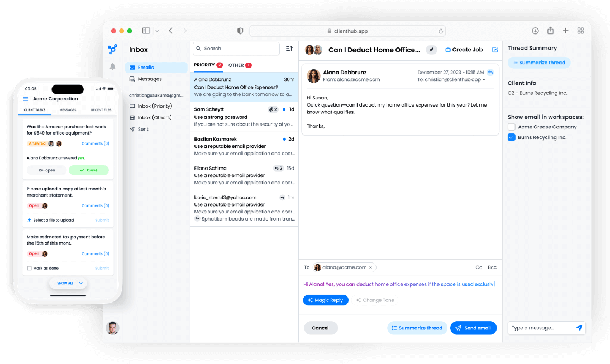The width and height of the screenshot is (610, 364).
Task: Open new tab with plus icon
Action: coord(566,31)
